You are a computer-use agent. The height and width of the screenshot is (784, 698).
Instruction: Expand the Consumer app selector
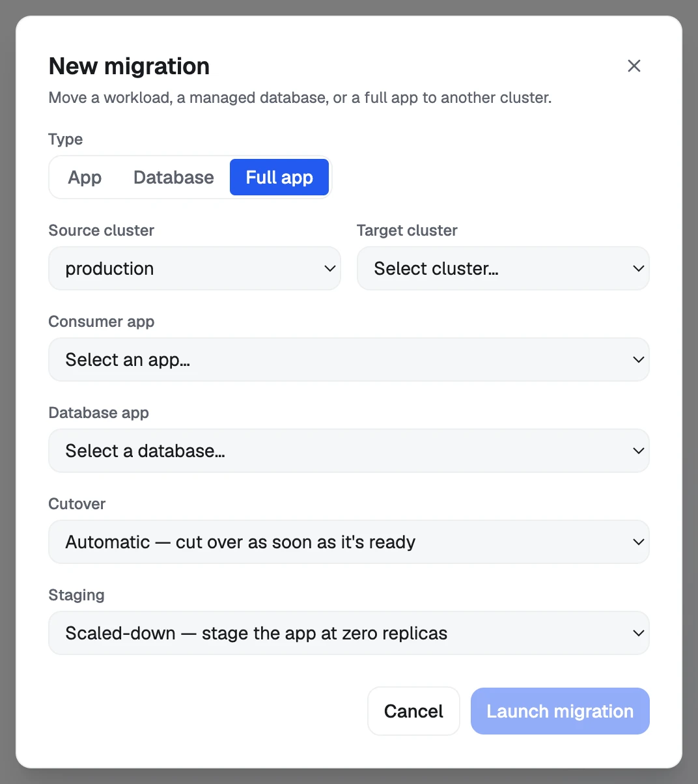(349, 359)
